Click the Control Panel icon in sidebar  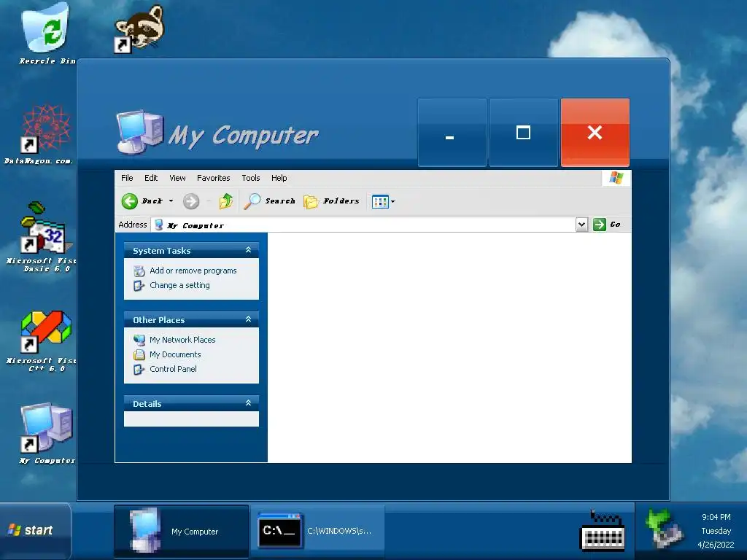(139, 370)
